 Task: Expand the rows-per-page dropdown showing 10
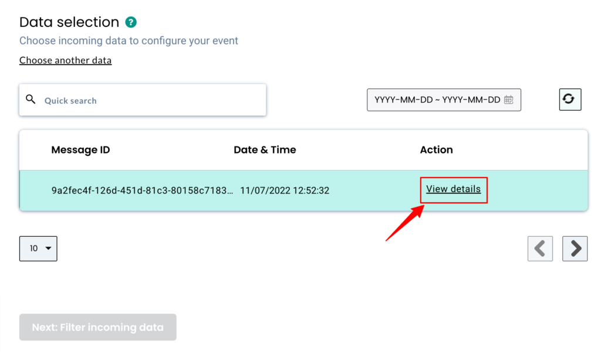tap(38, 249)
